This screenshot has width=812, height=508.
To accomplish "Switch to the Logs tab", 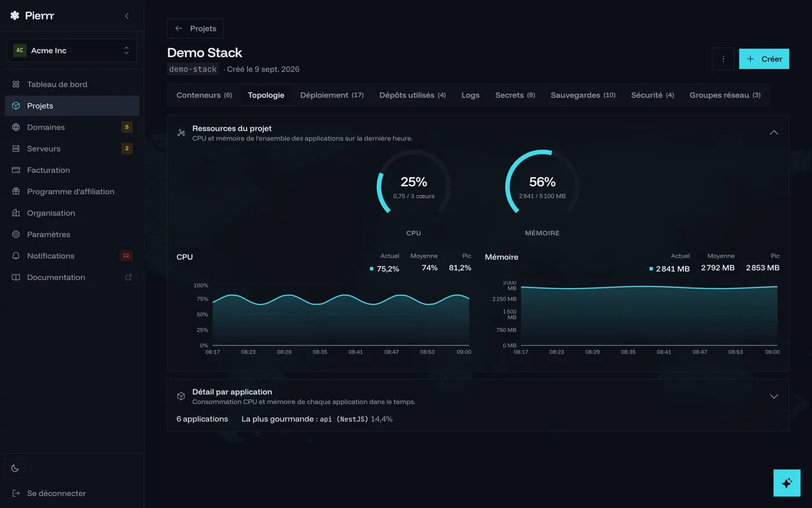I will [x=470, y=95].
